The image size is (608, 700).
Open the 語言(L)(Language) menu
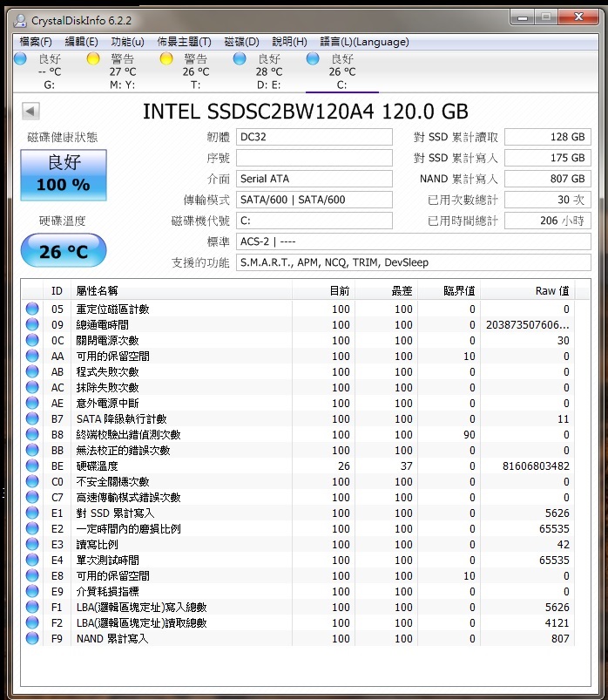pos(364,42)
